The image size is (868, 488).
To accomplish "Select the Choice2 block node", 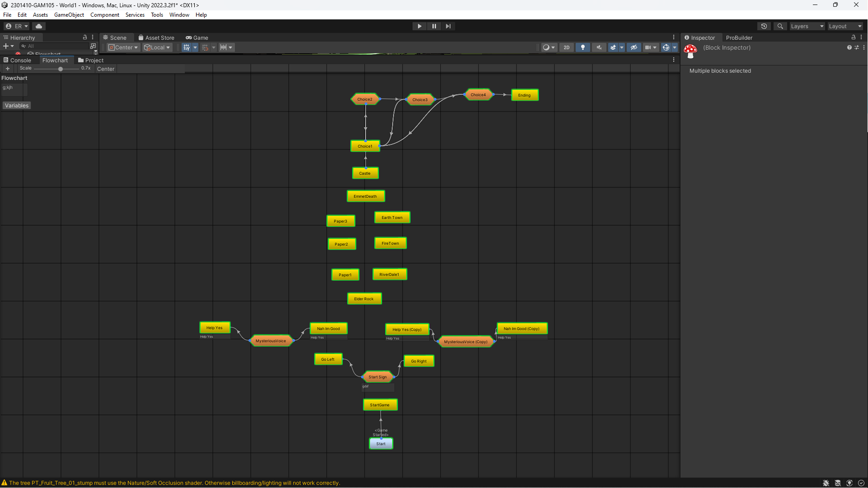I will tap(365, 99).
